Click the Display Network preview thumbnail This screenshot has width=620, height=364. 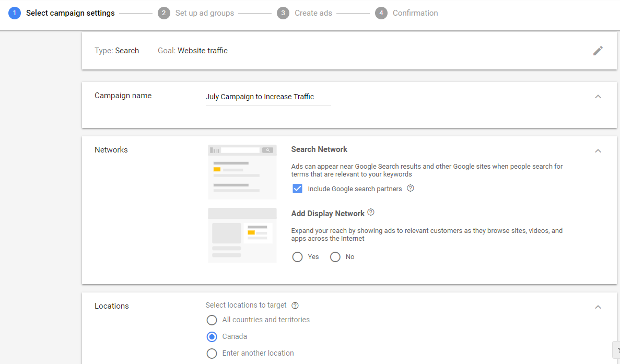242,235
